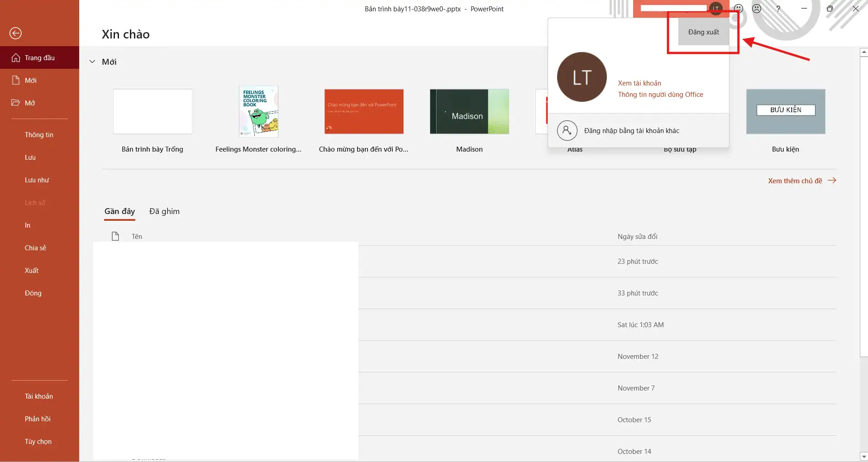Click the frowning face feedback icon

[757, 9]
